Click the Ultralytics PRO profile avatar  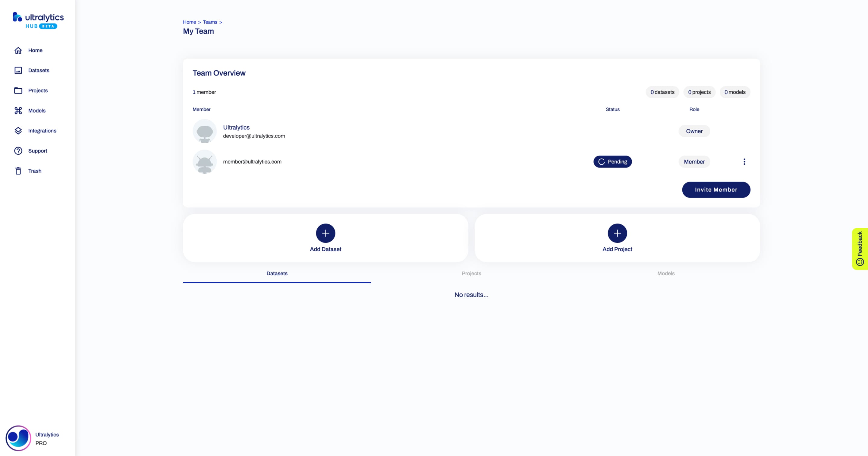(x=17, y=438)
